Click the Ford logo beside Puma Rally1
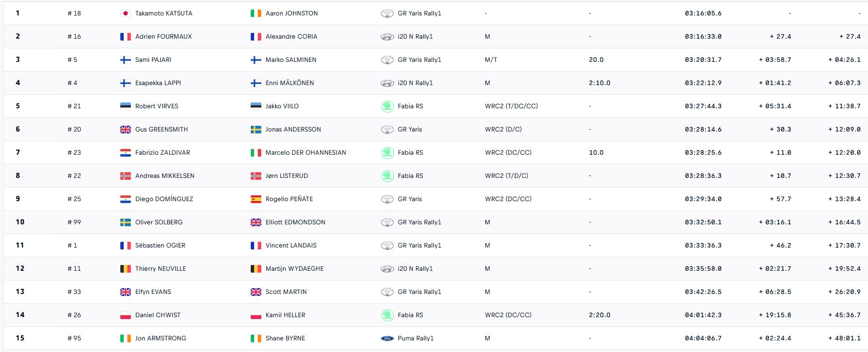 pos(387,338)
